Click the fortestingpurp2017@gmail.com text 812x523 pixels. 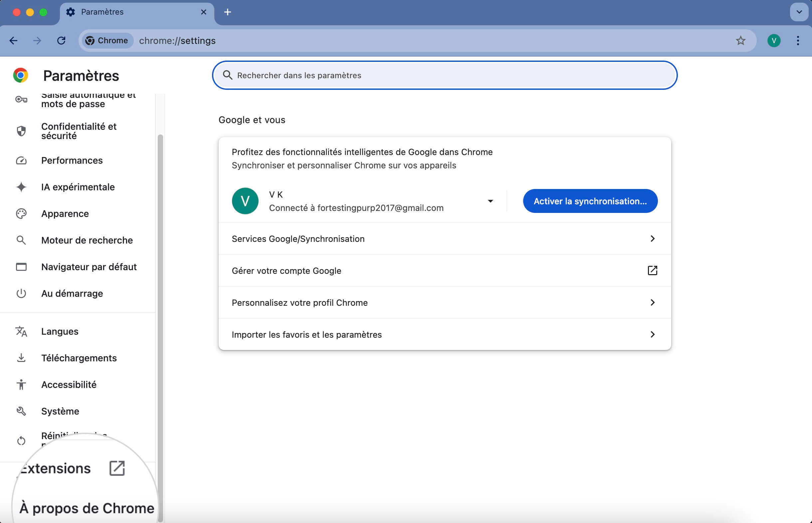[380, 208]
